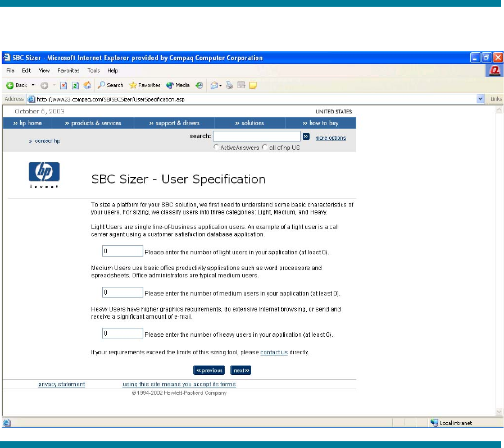Click the contact us link
The height and width of the screenshot is (448, 504).
[x=274, y=352]
